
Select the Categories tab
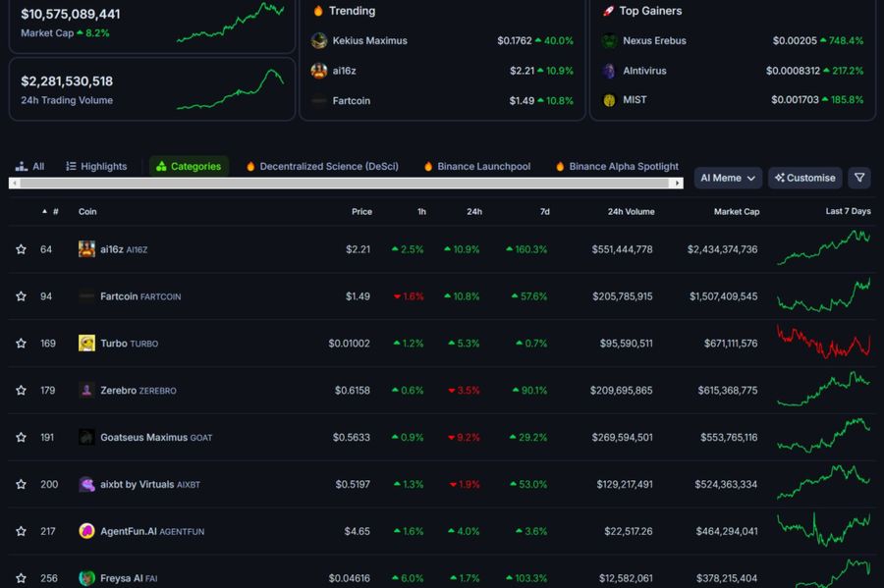pyautogui.click(x=189, y=166)
